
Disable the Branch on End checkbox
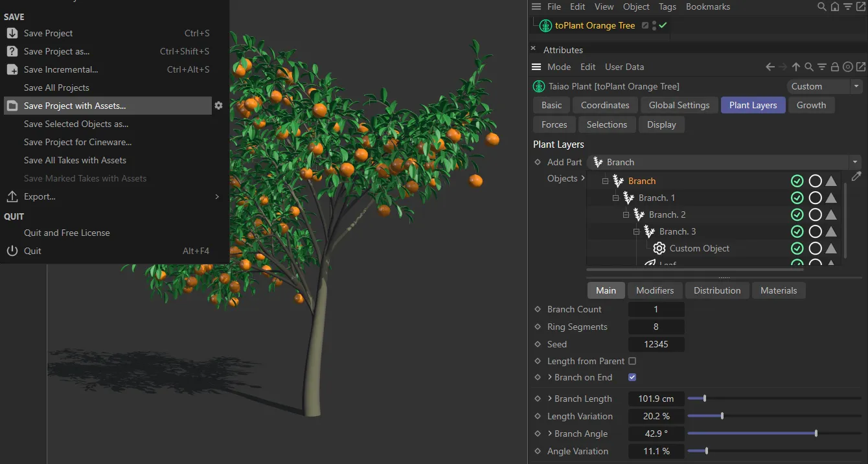pos(632,377)
